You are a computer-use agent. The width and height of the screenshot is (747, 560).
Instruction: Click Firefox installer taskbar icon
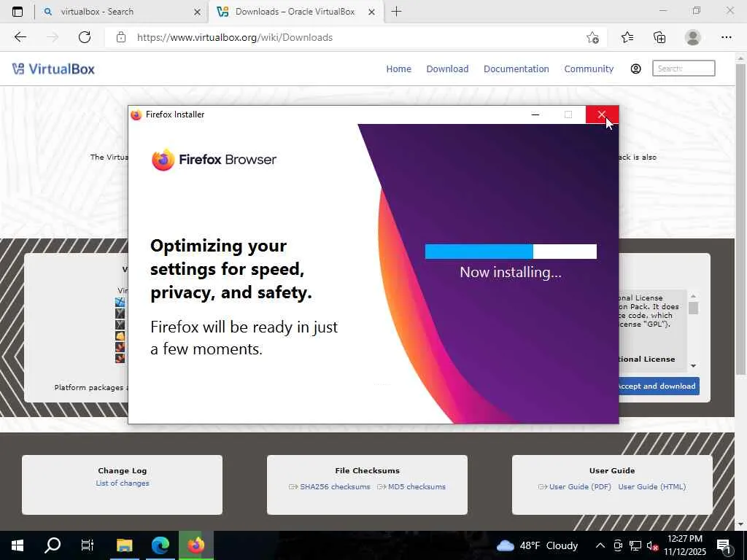click(x=196, y=545)
